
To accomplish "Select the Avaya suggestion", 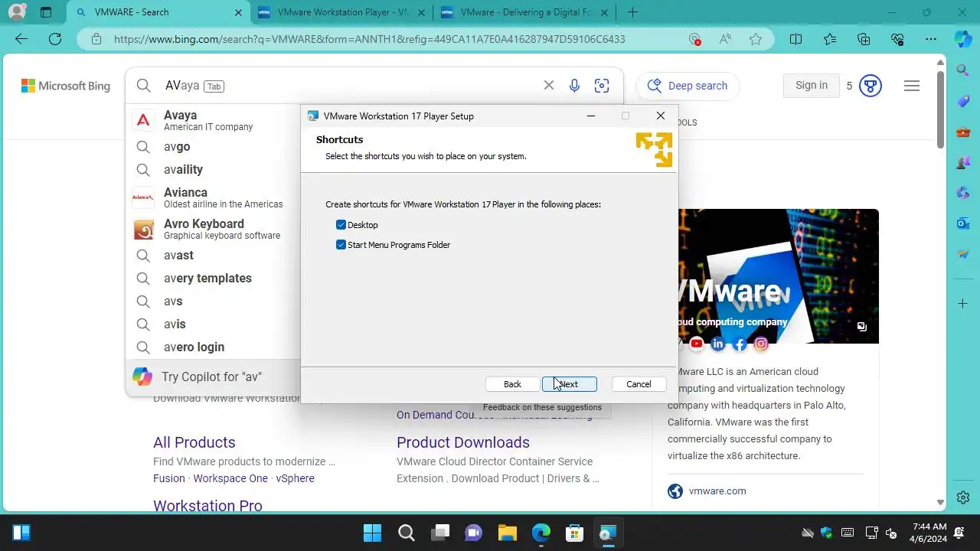I will click(213, 120).
